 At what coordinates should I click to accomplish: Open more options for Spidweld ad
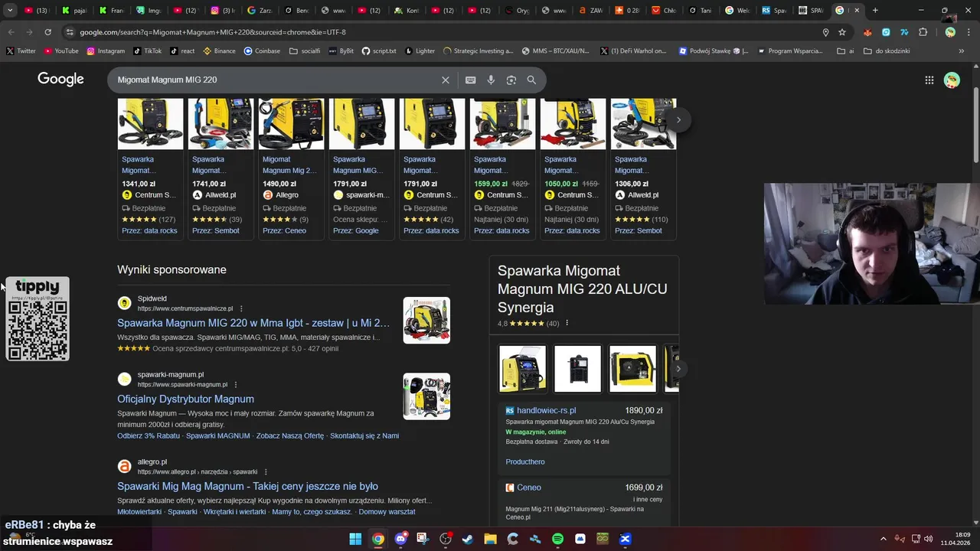pos(241,308)
